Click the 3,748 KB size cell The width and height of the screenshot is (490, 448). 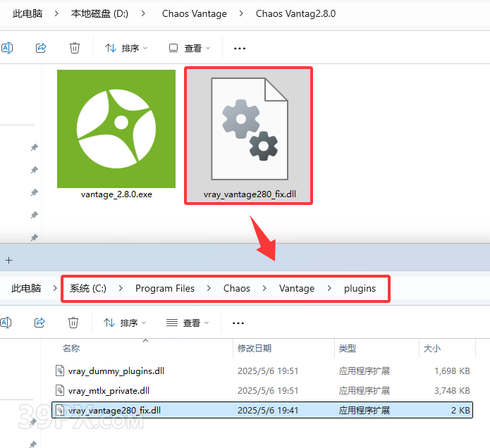pyautogui.click(x=452, y=390)
